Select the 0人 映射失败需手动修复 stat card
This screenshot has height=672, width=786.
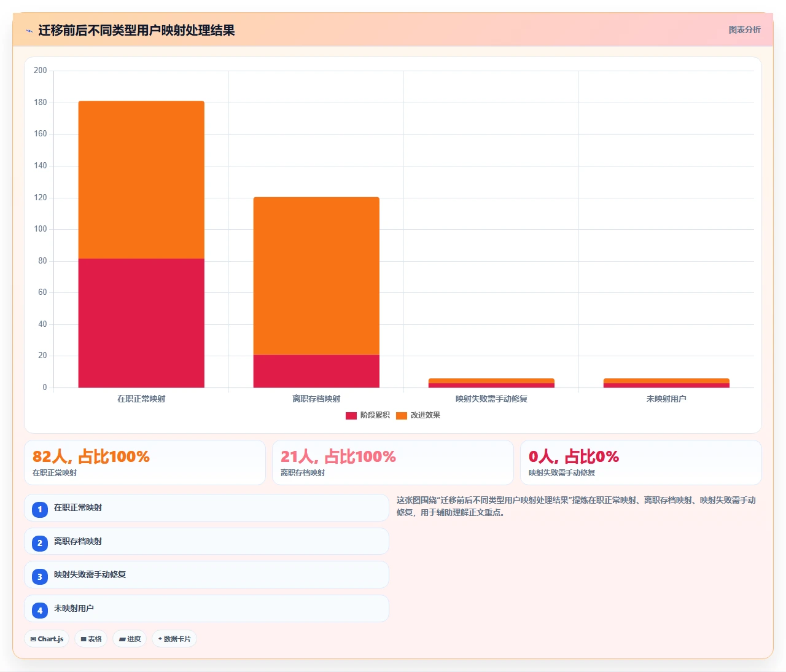pos(641,463)
